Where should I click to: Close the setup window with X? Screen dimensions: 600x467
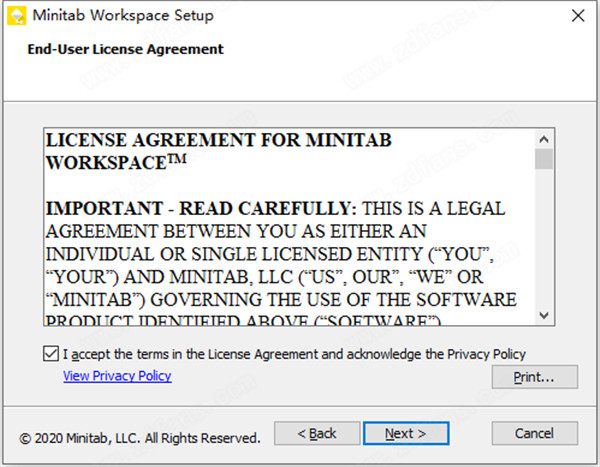pyautogui.click(x=578, y=16)
